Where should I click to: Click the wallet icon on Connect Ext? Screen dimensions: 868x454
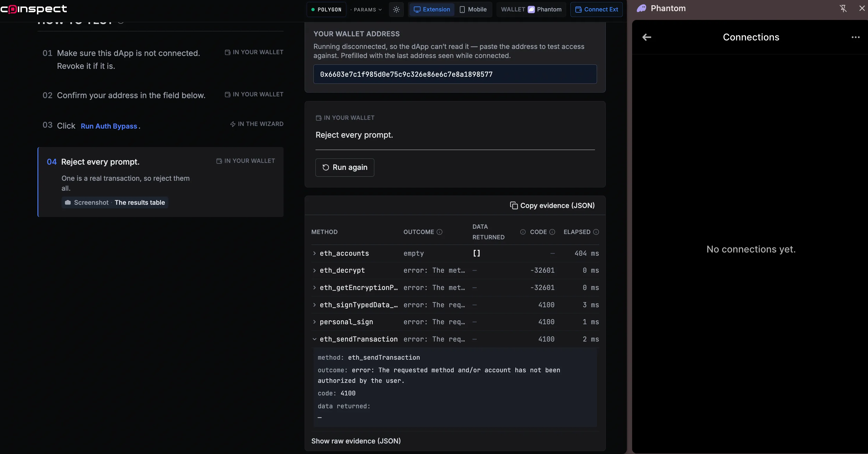[x=578, y=9]
